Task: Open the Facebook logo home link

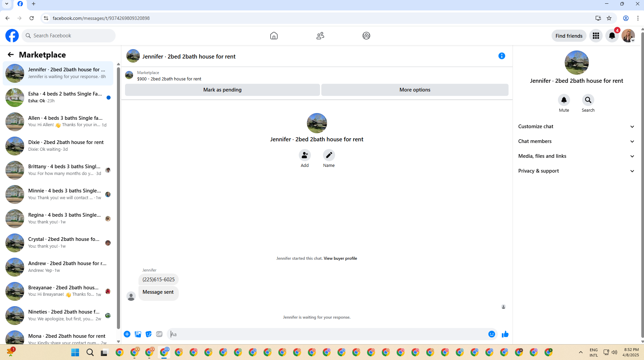Action: pos(12,36)
